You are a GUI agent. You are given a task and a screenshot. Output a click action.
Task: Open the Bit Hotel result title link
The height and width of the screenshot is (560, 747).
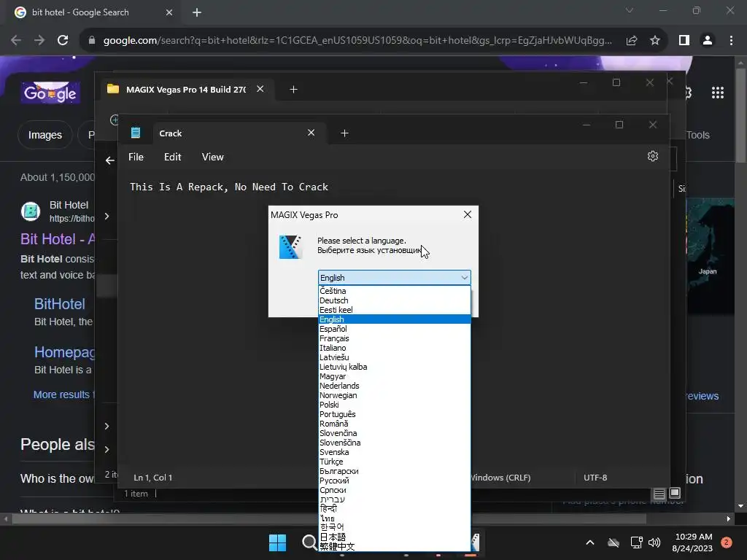tap(58, 239)
